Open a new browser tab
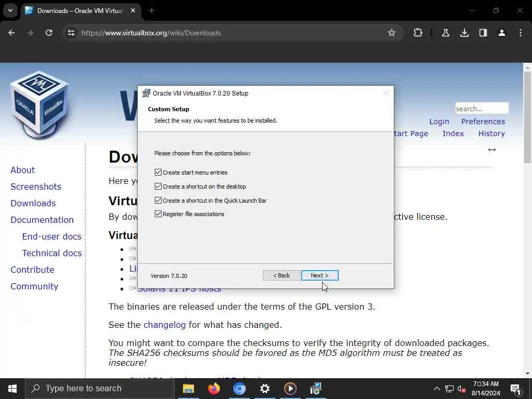 tap(152, 11)
